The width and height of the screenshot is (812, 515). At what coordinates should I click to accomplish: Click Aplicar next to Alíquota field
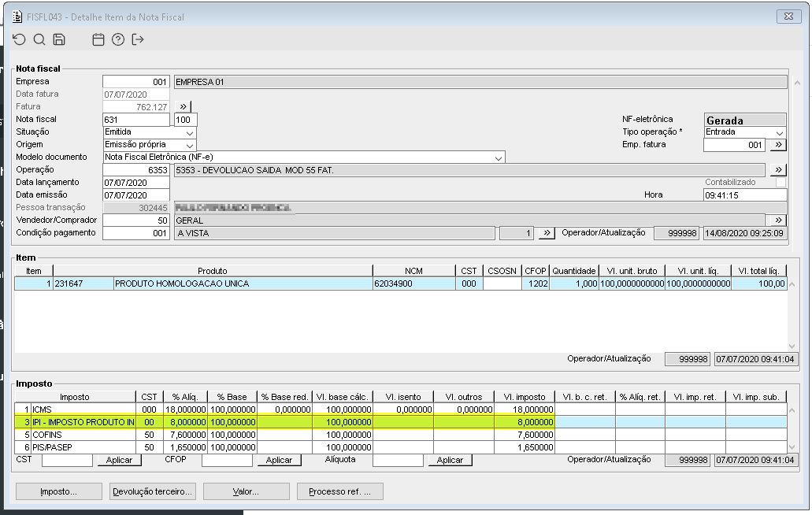[450, 460]
